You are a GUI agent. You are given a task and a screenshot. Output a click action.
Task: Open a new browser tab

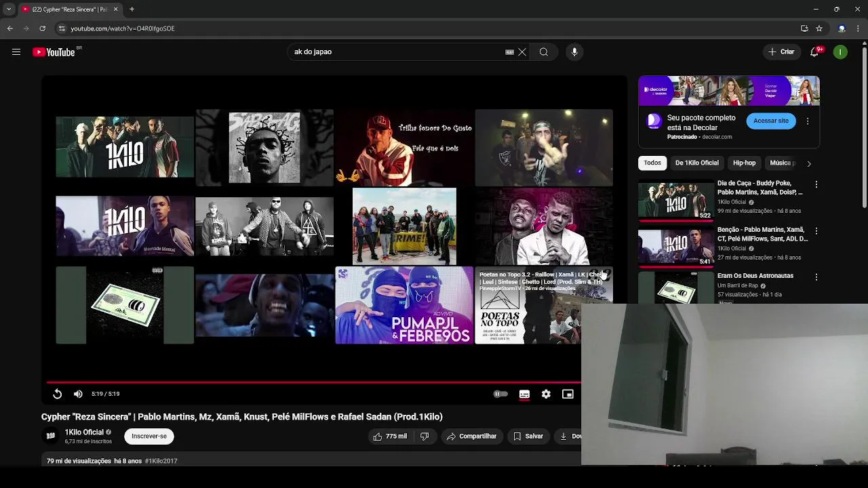(x=132, y=9)
